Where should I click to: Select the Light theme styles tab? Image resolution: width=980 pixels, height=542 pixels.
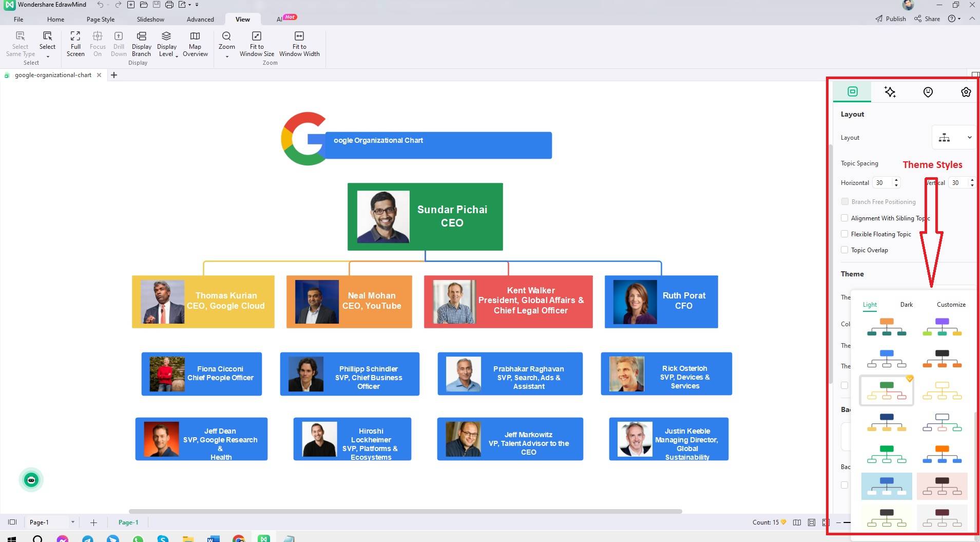pyautogui.click(x=870, y=305)
